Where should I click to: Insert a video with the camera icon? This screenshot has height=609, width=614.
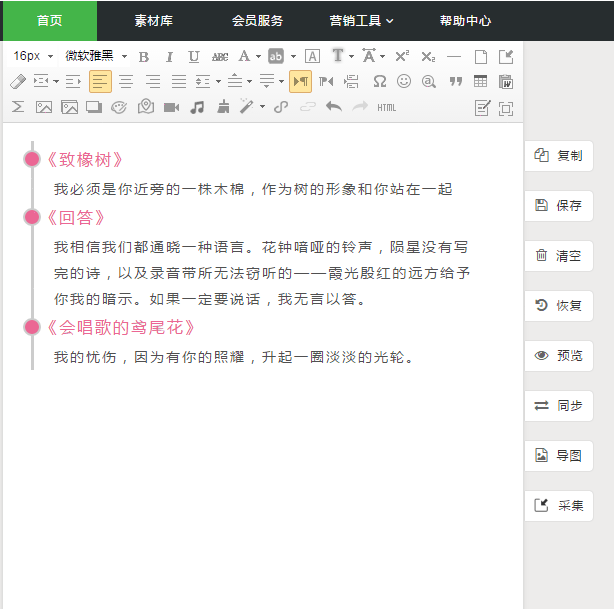171,107
